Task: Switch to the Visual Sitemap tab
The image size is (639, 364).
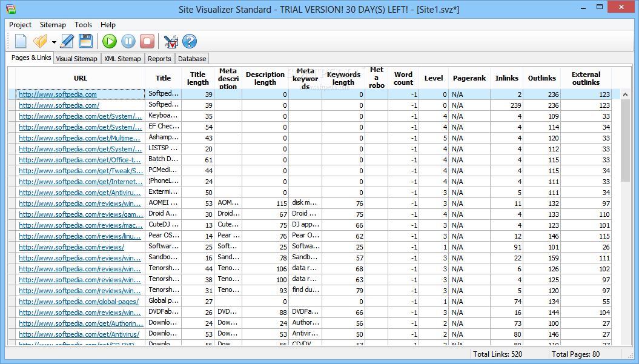Action: (76, 59)
